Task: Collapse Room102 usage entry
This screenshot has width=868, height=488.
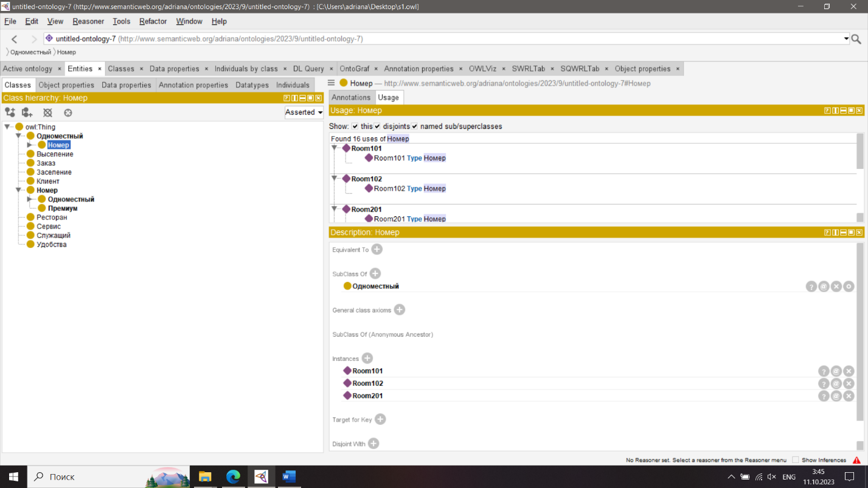Action: [335, 179]
